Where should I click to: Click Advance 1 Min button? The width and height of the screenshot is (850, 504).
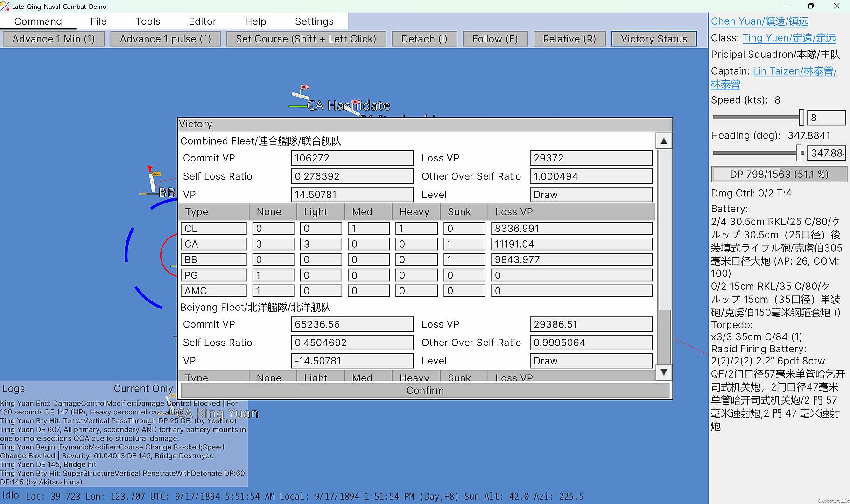click(x=54, y=39)
